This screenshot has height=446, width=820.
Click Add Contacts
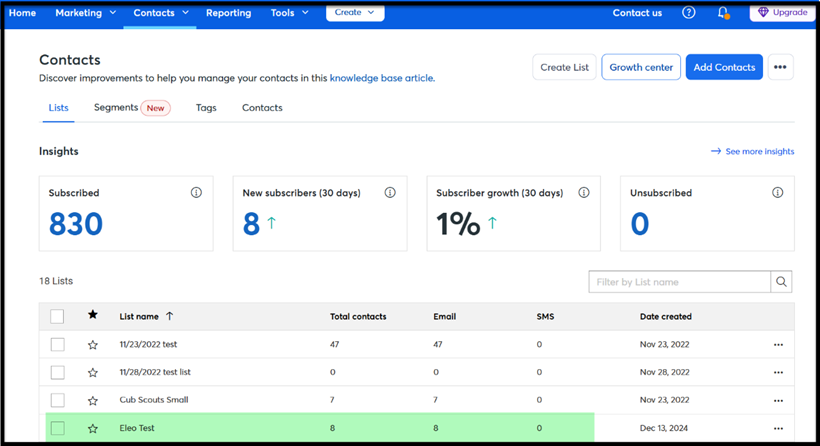(x=724, y=67)
